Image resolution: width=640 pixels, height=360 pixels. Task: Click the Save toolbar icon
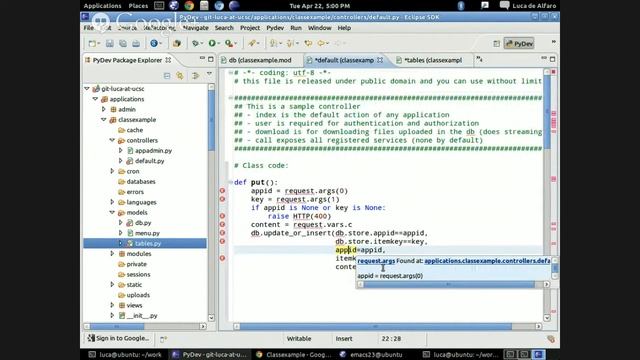(109, 43)
